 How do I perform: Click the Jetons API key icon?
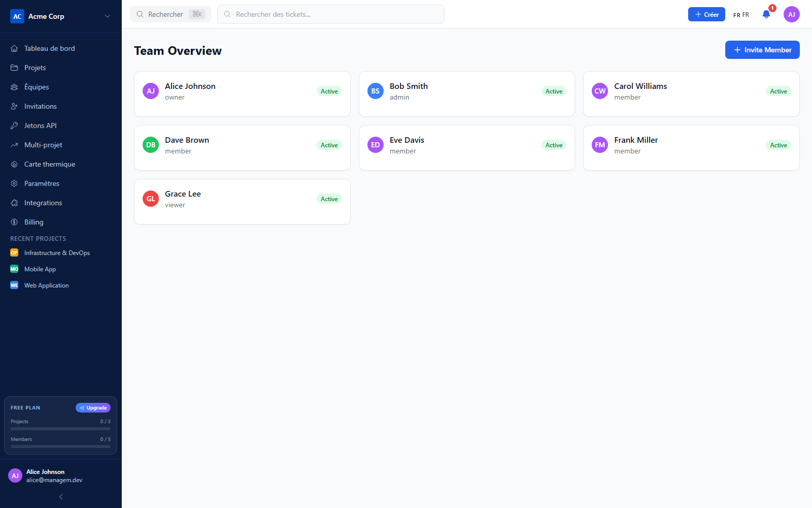[14, 125]
